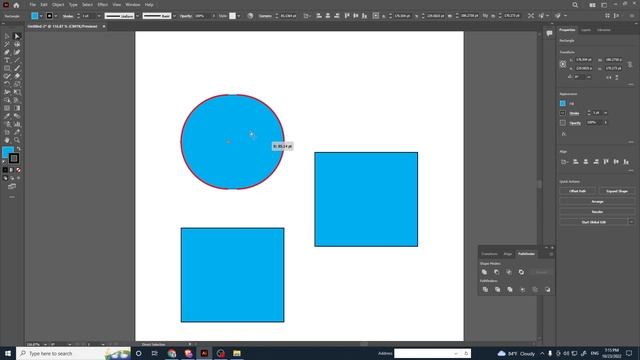
Task: Click the Recolor button
Action: 597,212
